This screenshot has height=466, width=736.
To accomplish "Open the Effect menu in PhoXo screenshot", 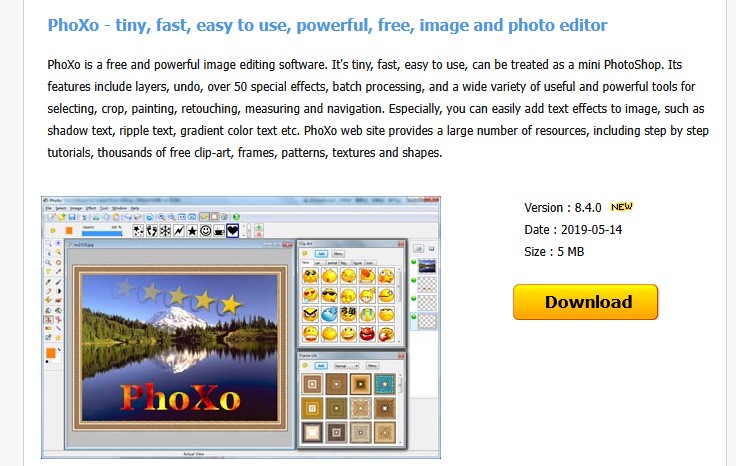I will pos(91,208).
